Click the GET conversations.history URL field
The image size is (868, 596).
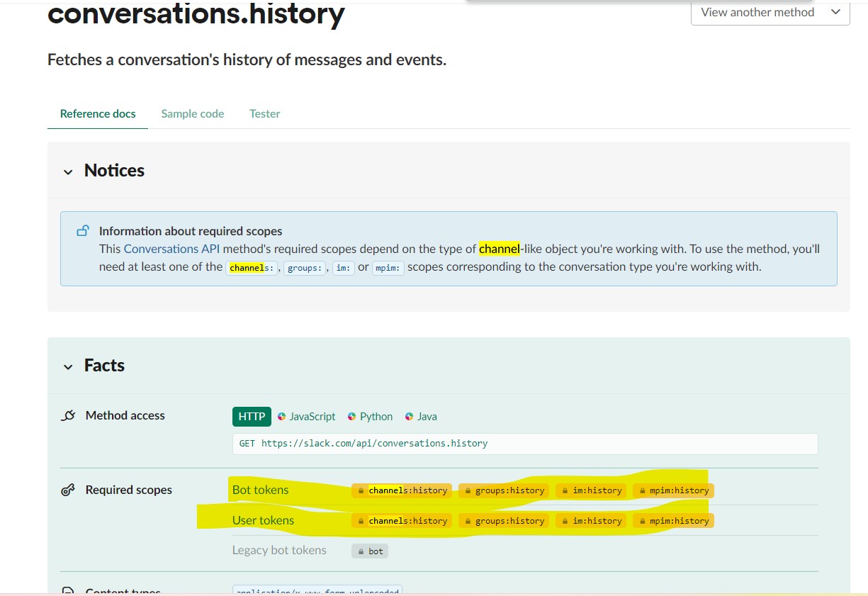(525, 444)
